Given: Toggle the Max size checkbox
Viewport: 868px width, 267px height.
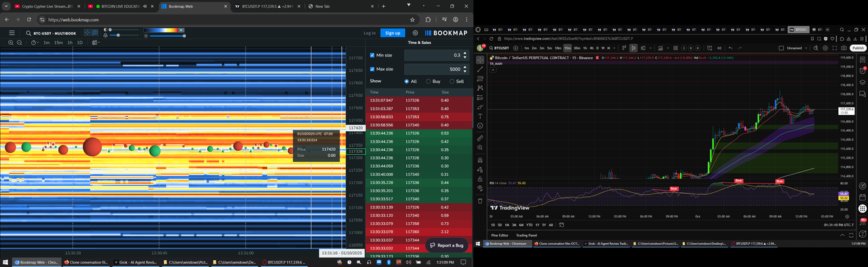Looking at the screenshot, I should tap(372, 69).
